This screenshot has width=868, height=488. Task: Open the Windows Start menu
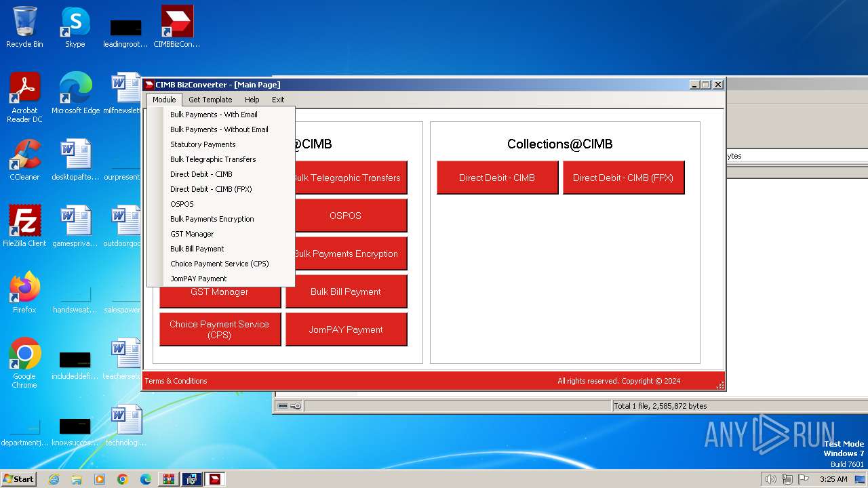point(18,479)
